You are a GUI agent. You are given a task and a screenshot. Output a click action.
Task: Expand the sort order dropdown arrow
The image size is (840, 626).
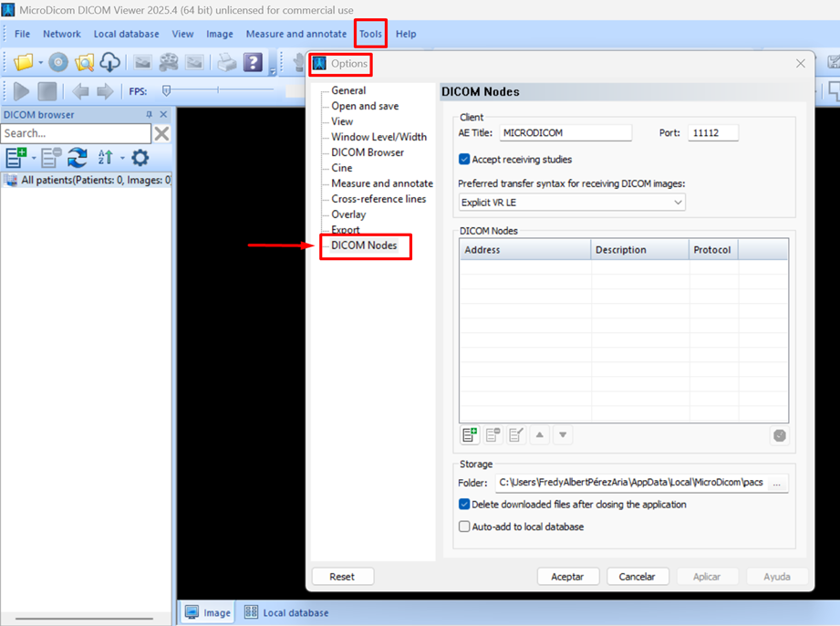(122, 159)
